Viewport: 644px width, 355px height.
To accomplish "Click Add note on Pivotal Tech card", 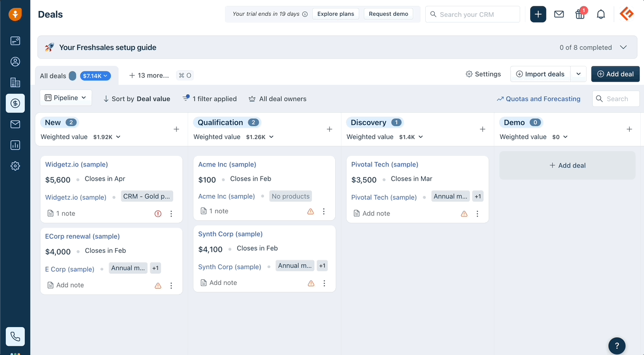I will click(x=372, y=214).
